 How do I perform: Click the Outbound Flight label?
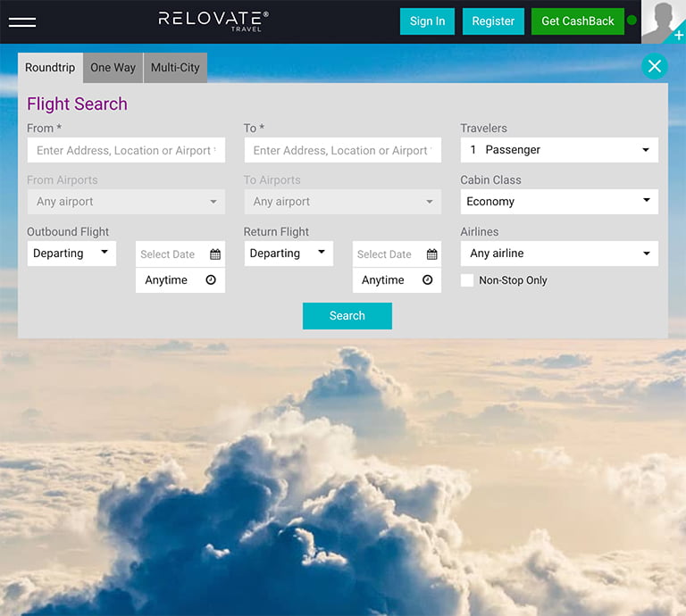[68, 232]
